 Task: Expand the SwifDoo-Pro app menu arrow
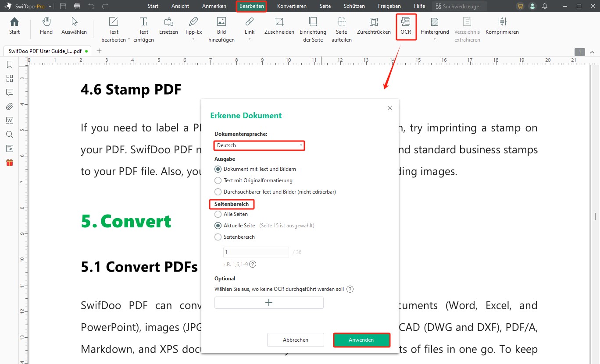point(50,6)
